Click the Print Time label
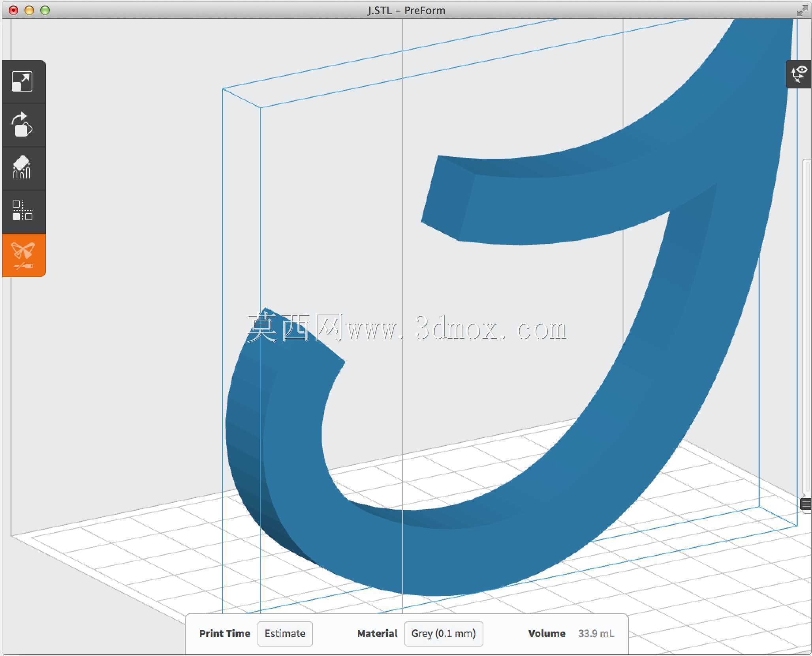Screen dimensions: 812x656 pos(225,634)
